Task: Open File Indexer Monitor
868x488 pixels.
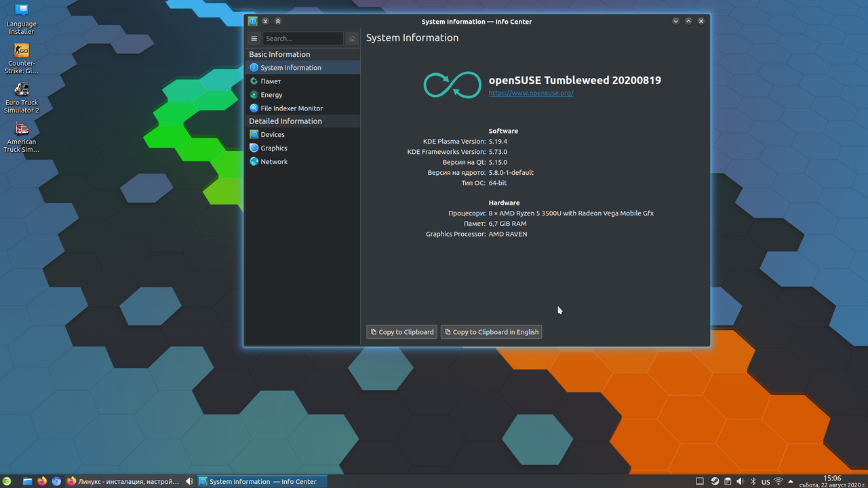Action: 302,108
